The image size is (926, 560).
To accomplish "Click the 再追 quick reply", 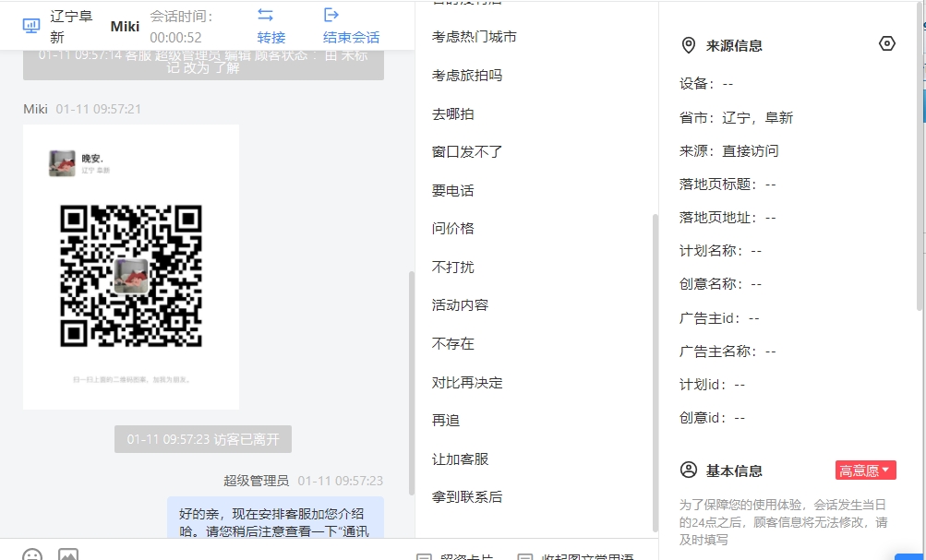I will click(x=446, y=420).
